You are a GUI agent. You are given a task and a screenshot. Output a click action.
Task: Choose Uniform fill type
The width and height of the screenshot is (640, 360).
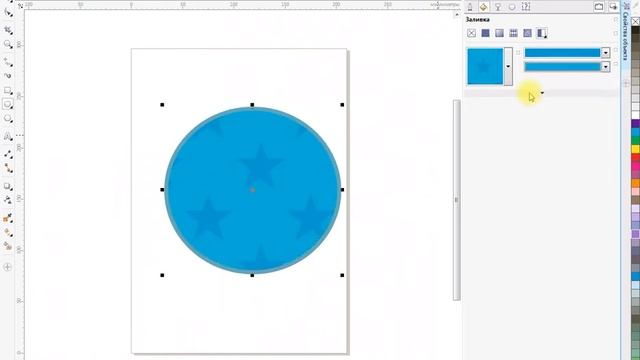[x=485, y=33]
